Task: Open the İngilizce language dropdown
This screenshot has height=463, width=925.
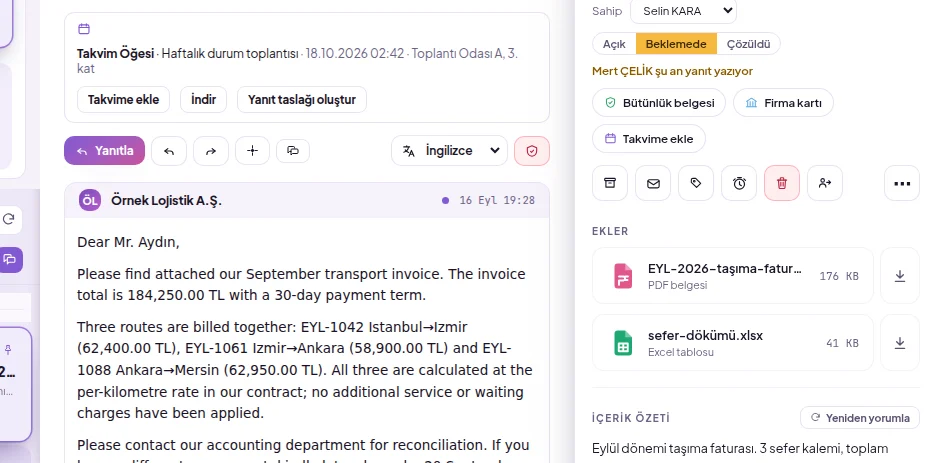Action: (449, 151)
